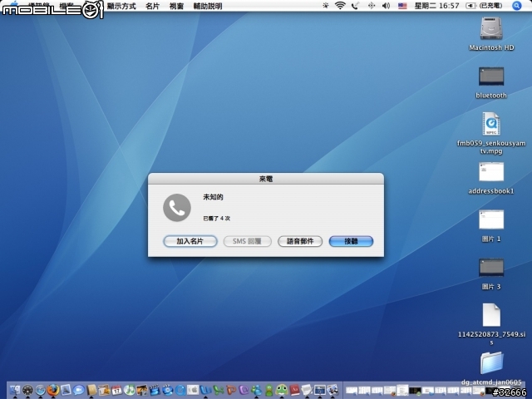Open Mail from the Dock
The image size is (532, 399).
pos(66,390)
